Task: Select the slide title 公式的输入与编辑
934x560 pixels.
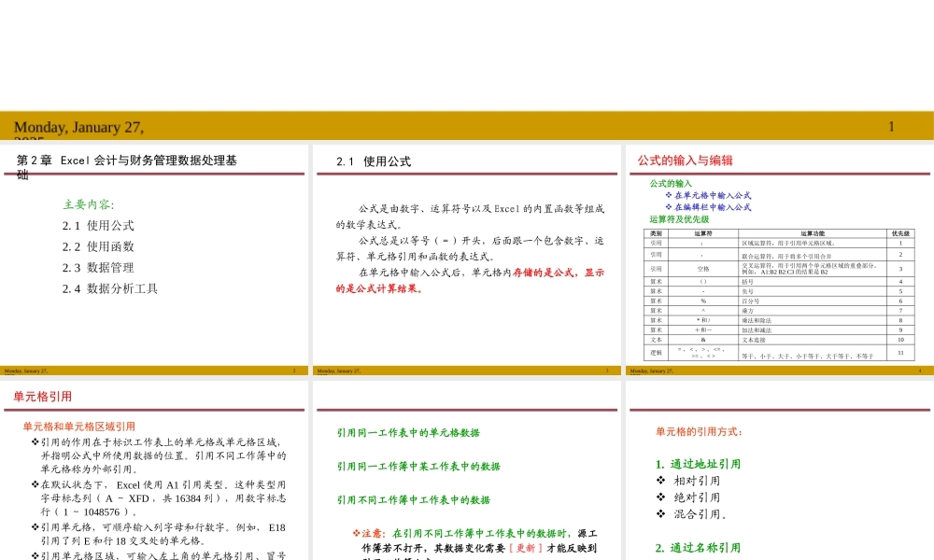Action: point(686,160)
